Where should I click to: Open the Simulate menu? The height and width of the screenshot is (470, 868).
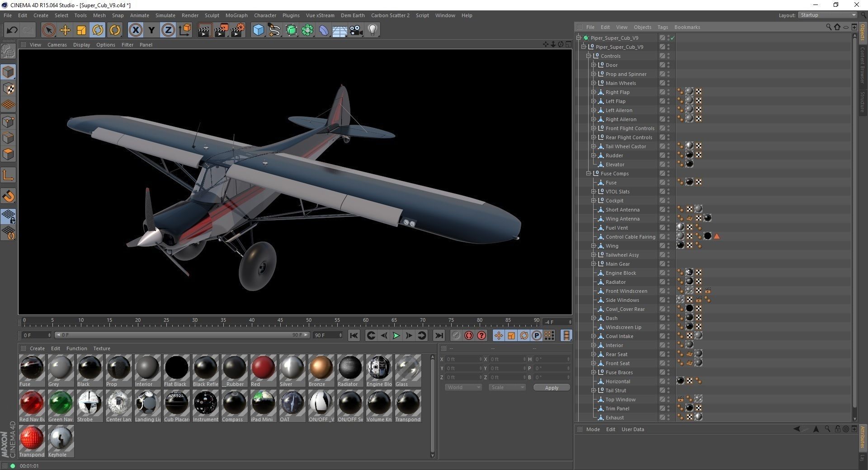[x=165, y=15]
